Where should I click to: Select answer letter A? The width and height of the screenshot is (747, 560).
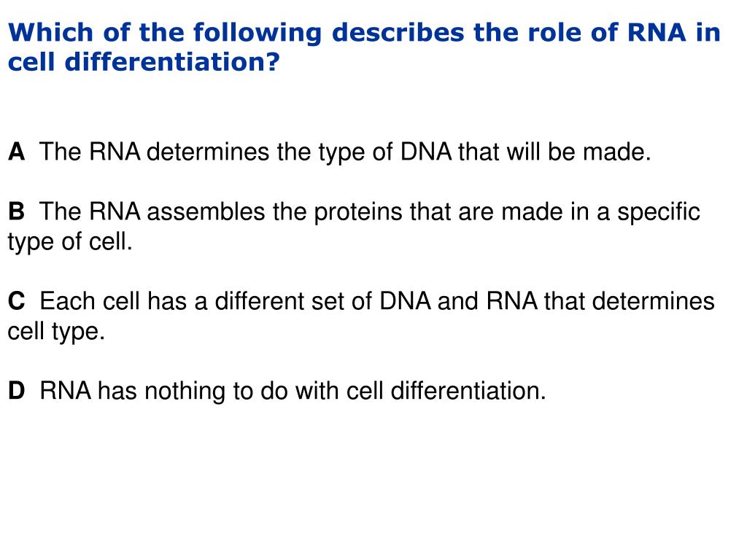tap(16, 152)
